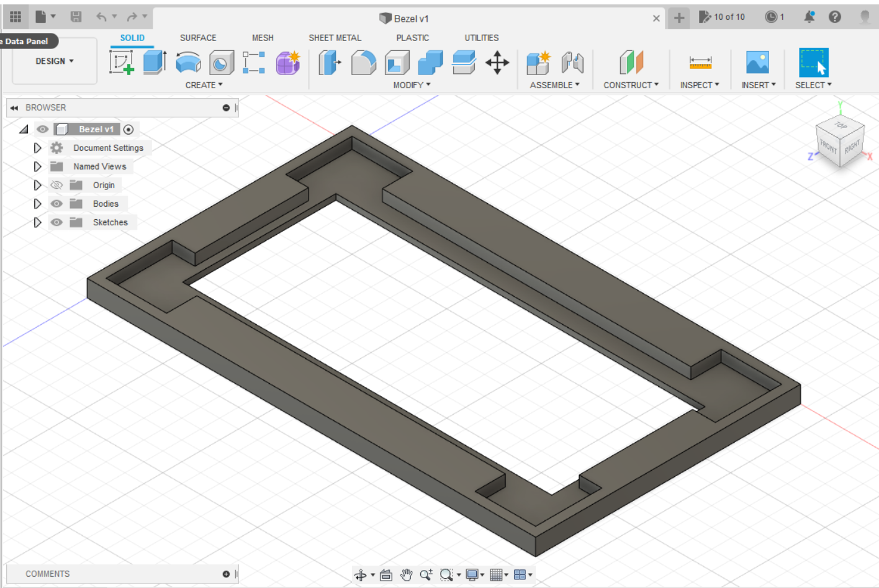The height and width of the screenshot is (588, 879).
Task: Activate the Select tool
Action: click(x=813, y=63)
